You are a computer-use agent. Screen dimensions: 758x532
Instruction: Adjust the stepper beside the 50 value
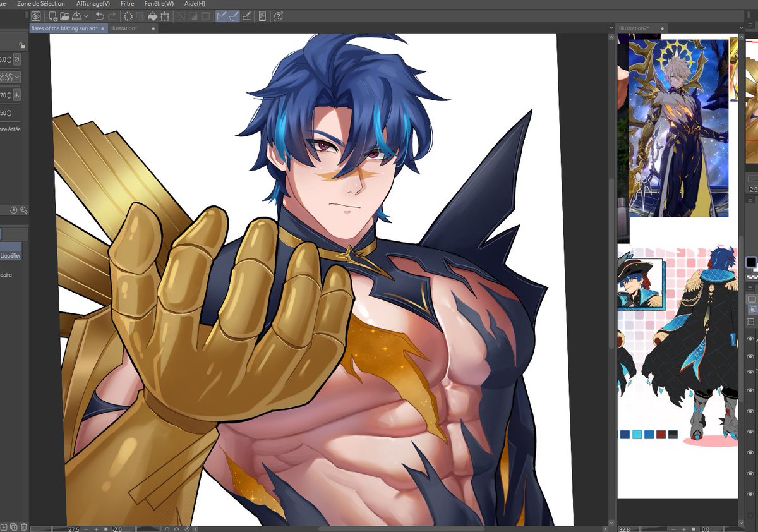8,113
